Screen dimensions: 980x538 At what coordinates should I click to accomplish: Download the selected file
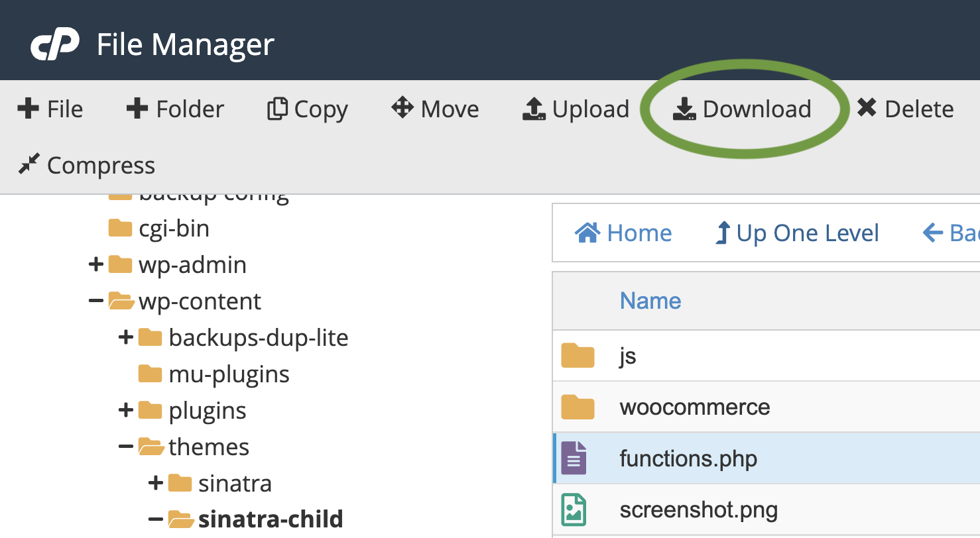[742, 109]
